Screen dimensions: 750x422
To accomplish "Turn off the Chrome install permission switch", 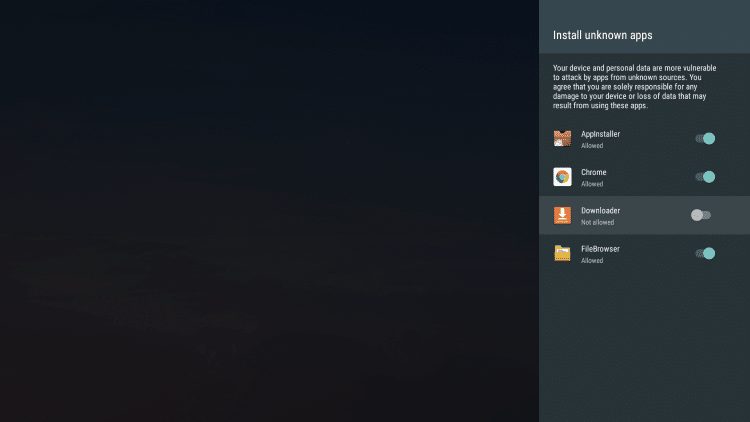I will coord(705,177).
